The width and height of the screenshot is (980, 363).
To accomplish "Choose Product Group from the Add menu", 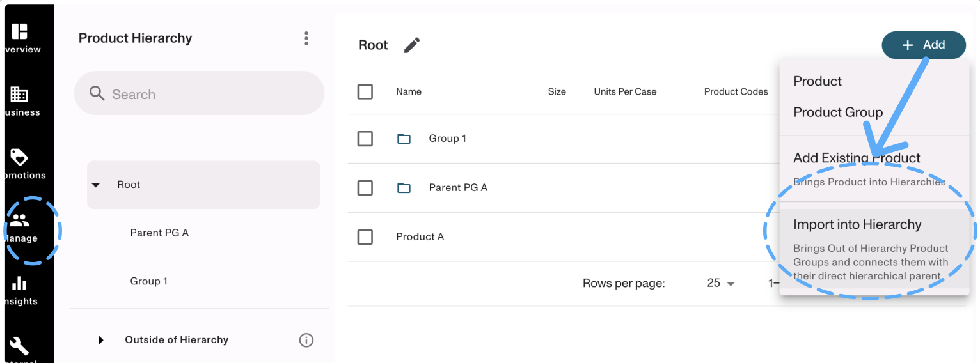I will [838, 112].
